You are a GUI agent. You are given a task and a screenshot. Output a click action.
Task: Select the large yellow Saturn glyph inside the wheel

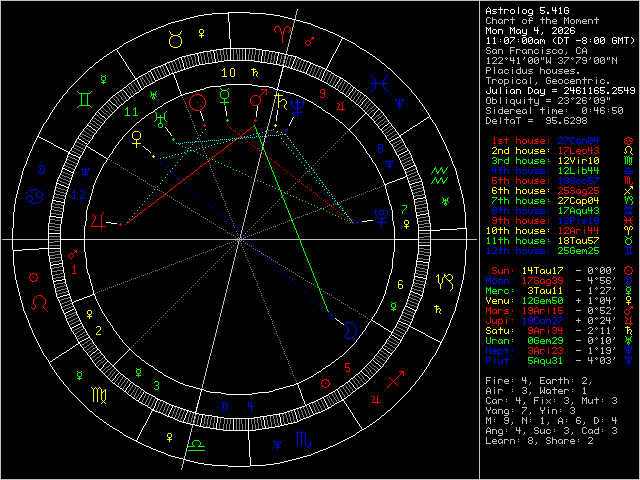281,102
